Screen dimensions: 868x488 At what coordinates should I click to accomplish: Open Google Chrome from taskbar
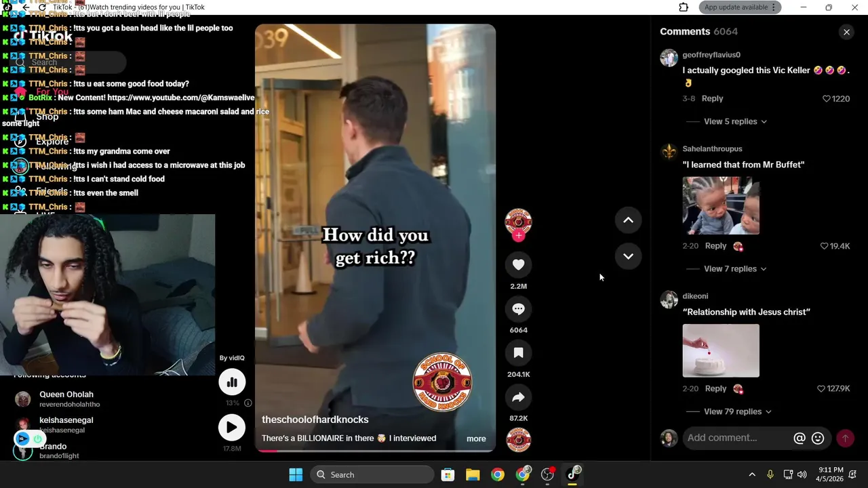(x=498, y=475)
